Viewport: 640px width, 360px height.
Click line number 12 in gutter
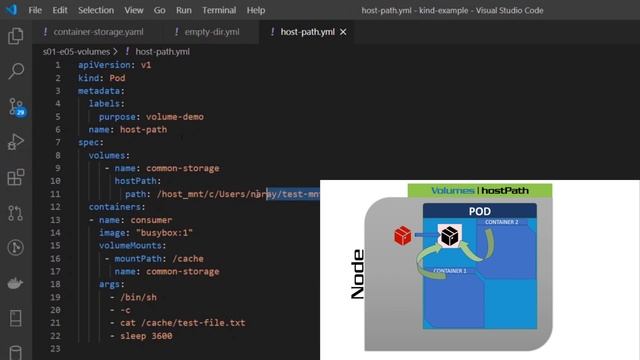55,207
